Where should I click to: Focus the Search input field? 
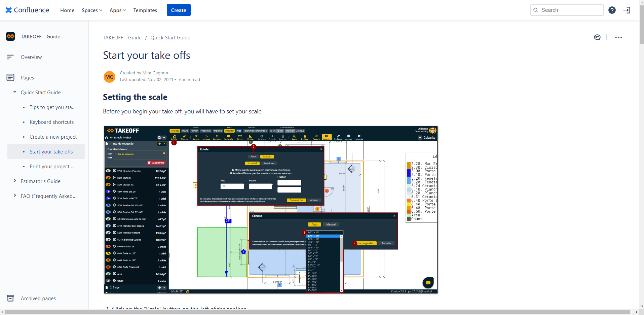click(567, 10)
